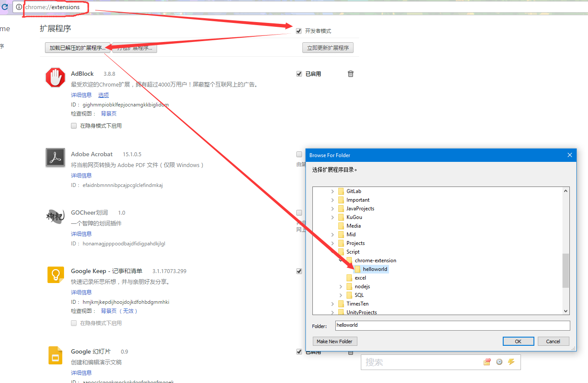This screenshot has height=383, width=588.
Task: Tick the Adobe Acrobat enable checkbox
Action: pos(299,154)
